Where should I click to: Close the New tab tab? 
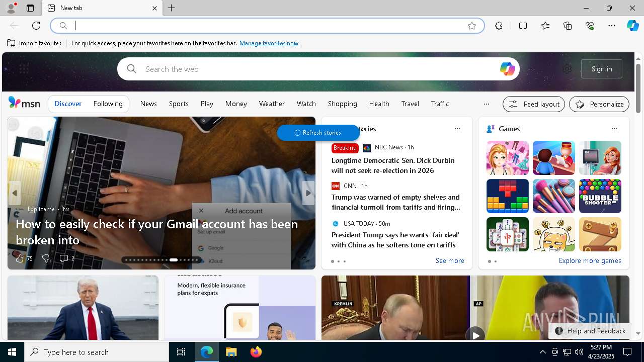coord(154,8)
